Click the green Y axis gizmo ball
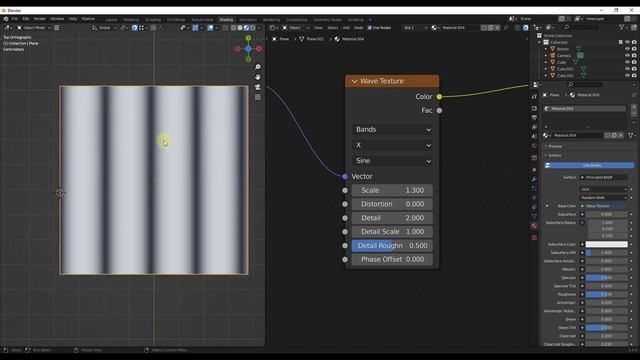640x360 pixels. pyautogui.click(x=248, y=38)
